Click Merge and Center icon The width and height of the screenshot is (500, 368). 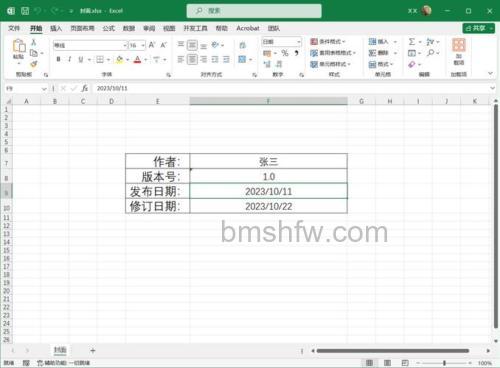tap(242, 60)
